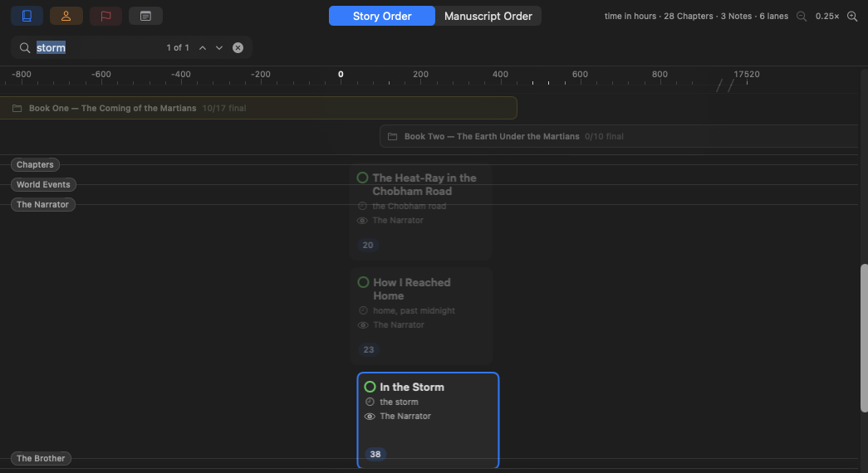The image size is (868, 473).
Task: Select the Chapters lane label
Action: pos(35,164)
